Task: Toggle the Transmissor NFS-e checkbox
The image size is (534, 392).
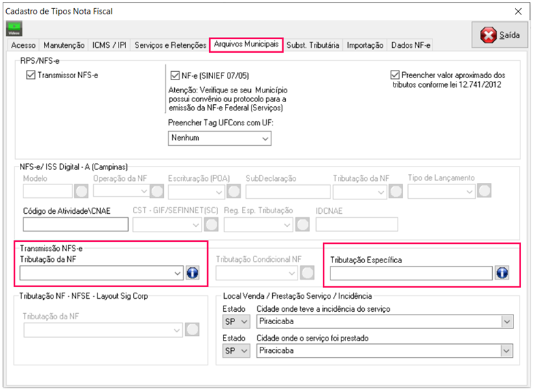Action: 30,75
